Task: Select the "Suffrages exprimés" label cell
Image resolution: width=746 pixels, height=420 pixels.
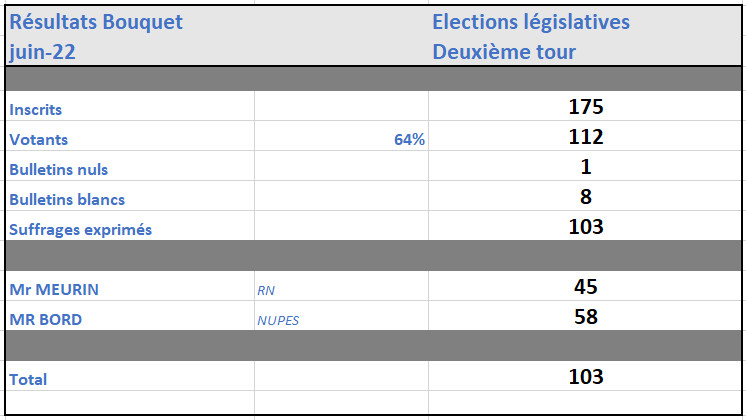Action: [x=80, y=229]
